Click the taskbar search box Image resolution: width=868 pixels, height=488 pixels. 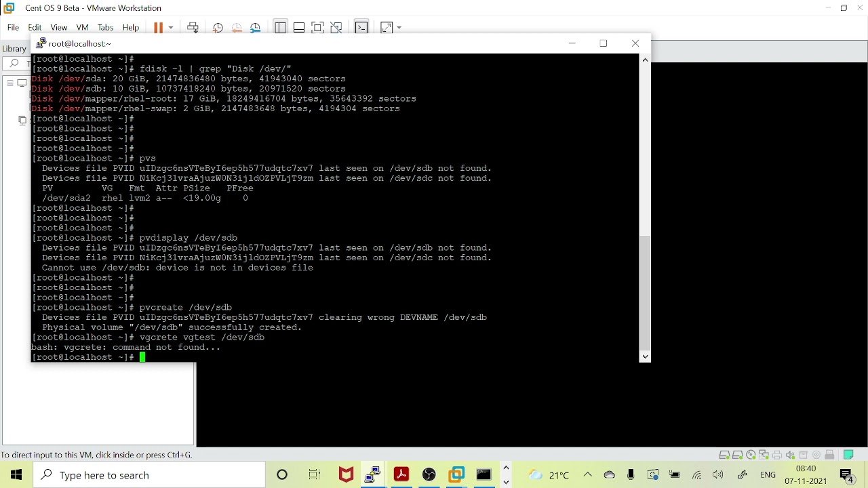tap(149, 475)
